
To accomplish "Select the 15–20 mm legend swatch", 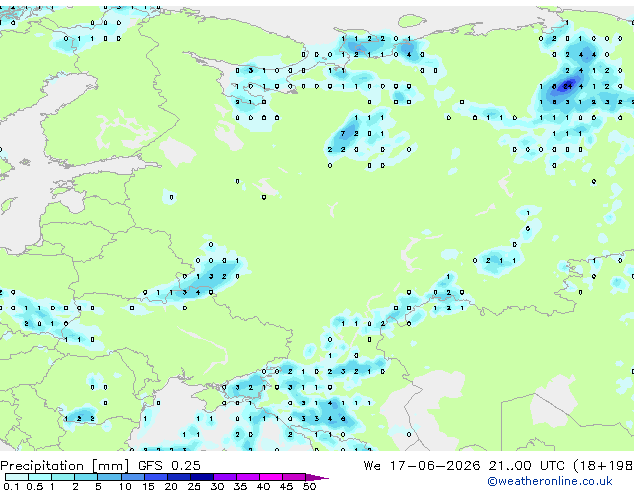I will tap(155, 477).
